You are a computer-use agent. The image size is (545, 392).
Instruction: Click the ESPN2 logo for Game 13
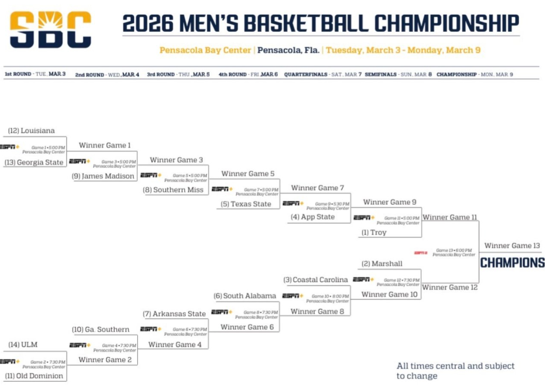click(421, 252)
